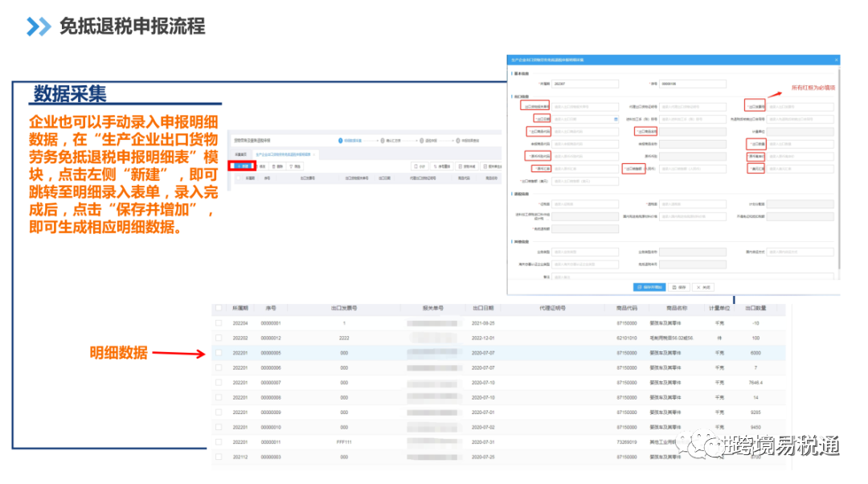Viewport: 868px width, 484px height.
Task: Click the 代理出口货物证明号 input field
Action: tap(693, 107)
